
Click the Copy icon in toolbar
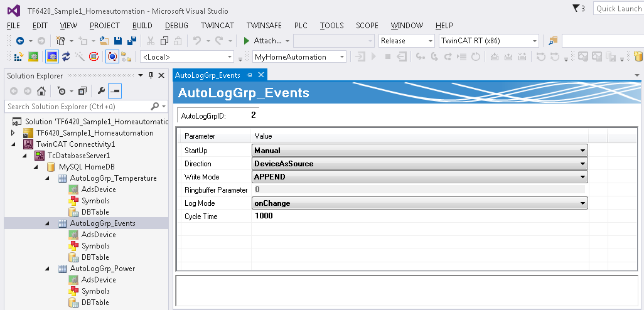[x=164, y=41]
